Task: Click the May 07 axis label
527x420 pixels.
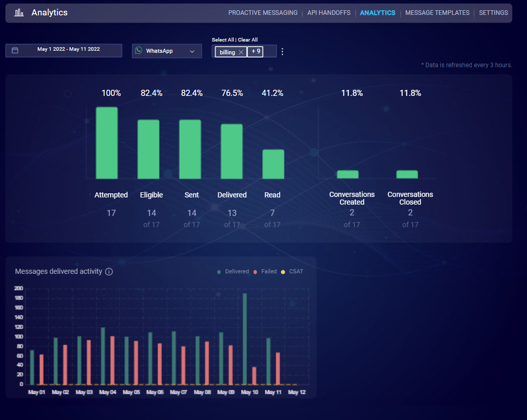Action: (179, 392)
